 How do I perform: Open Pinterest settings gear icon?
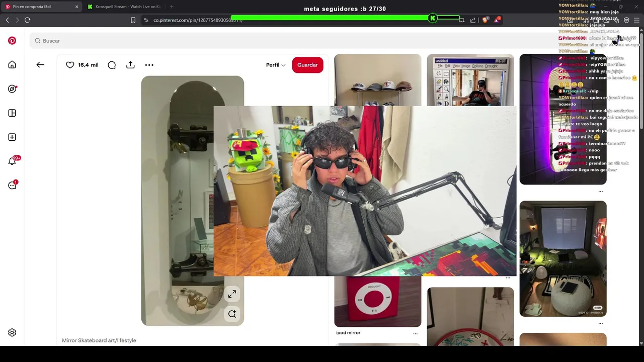click(12, 333)
